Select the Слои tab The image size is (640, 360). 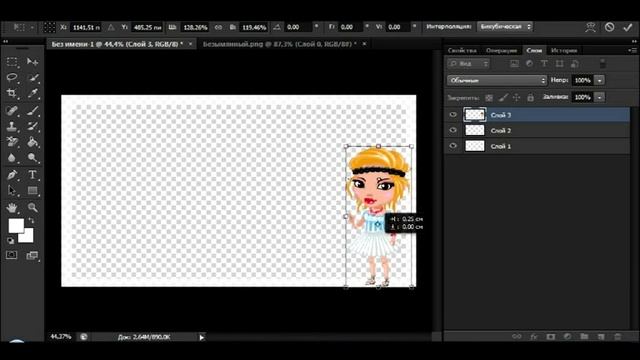(534, 51)
